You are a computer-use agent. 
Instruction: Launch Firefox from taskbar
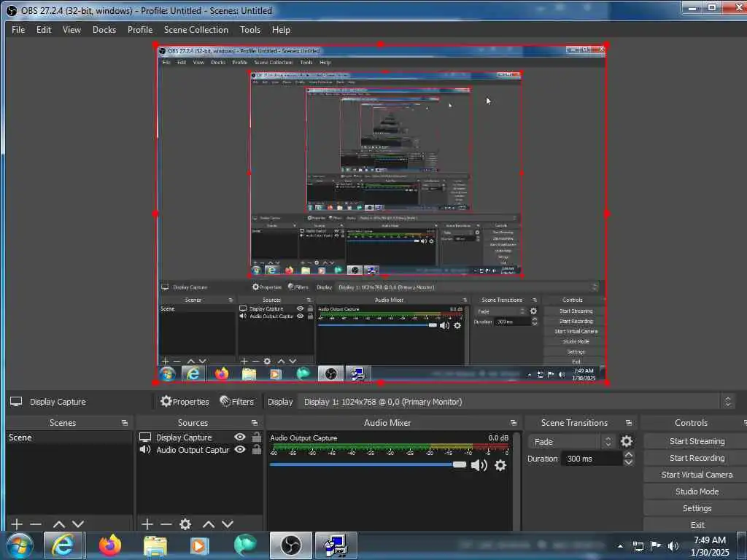[x=110, y=545]
